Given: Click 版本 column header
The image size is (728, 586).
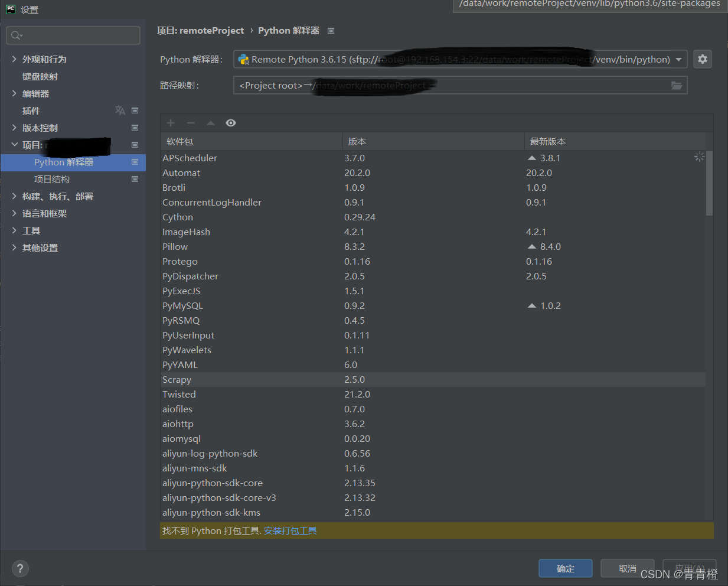Looking at the screenshot, I should click(433, 141).
